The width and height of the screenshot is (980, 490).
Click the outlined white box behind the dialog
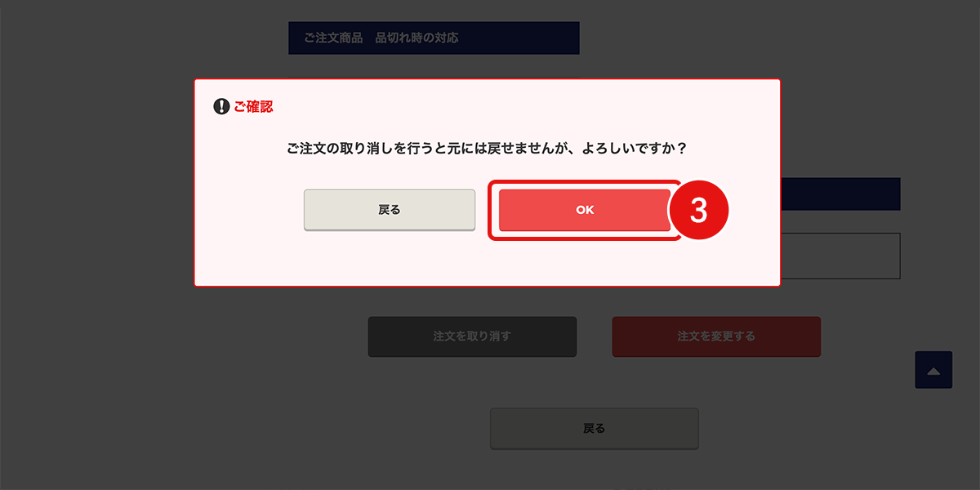840,256
